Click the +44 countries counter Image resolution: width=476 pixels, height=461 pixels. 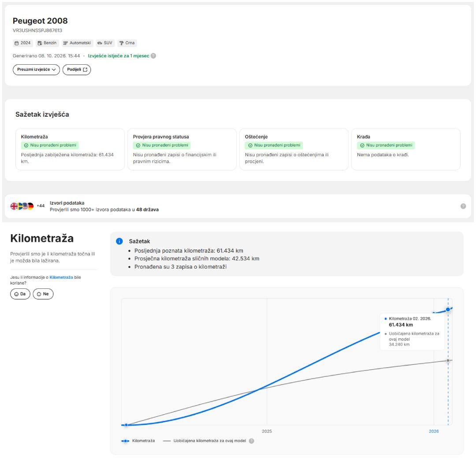[41, 206]
